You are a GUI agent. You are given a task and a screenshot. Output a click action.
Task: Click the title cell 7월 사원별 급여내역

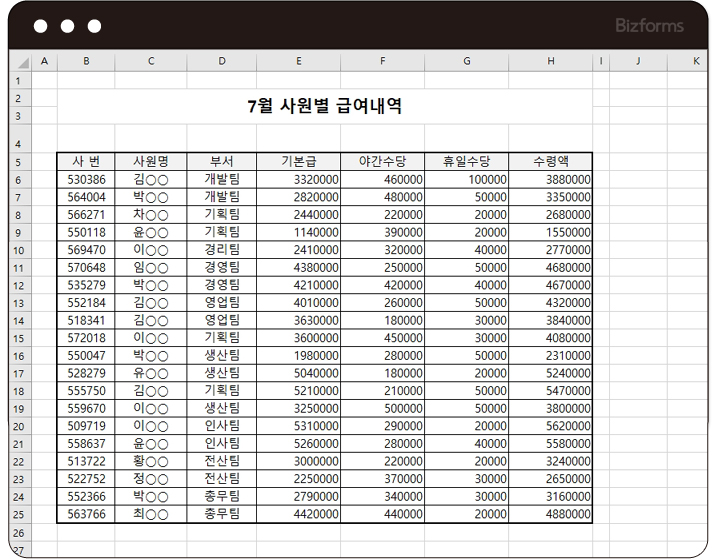[324, 106]
